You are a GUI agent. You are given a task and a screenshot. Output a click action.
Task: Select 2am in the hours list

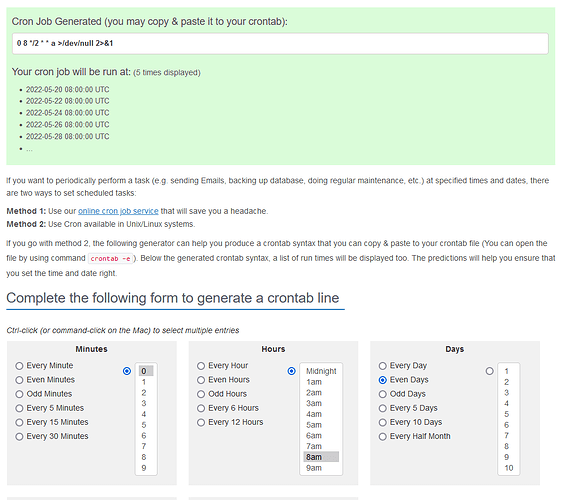click(x=321, y=393)
